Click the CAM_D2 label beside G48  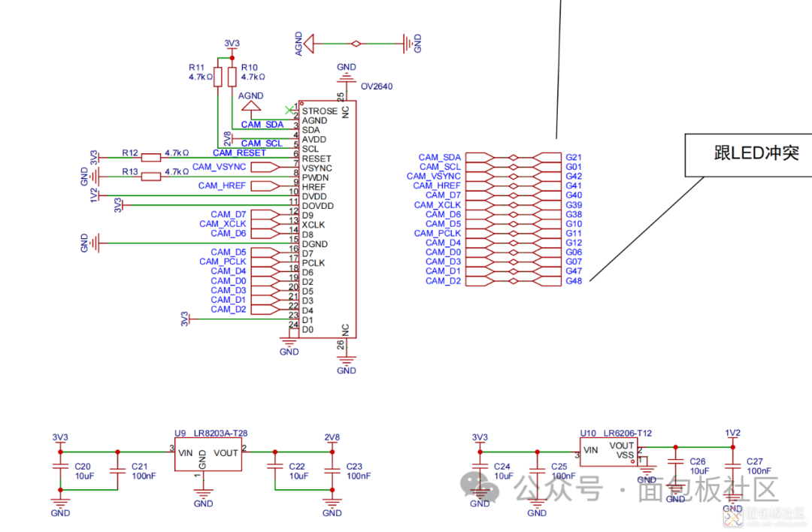tap(444, 281)
